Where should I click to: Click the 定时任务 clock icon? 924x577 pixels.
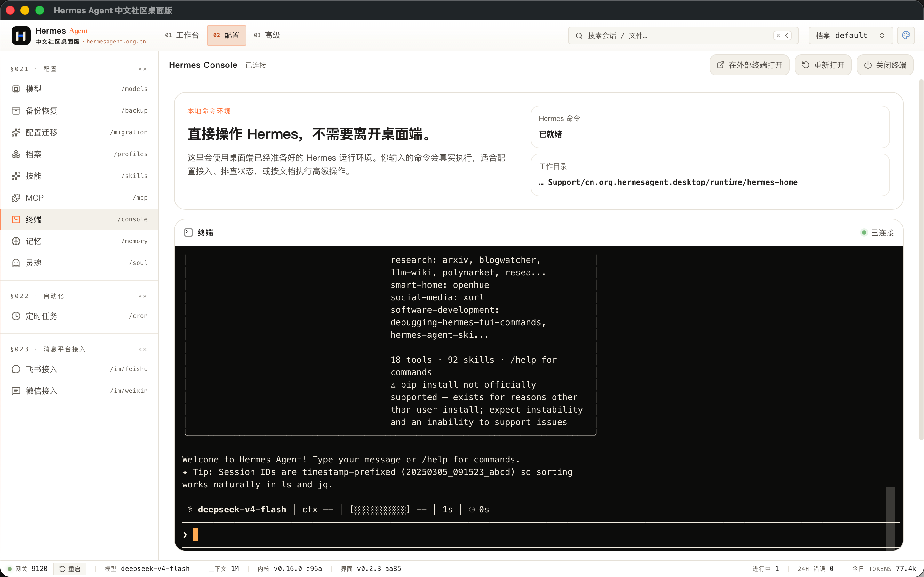(x=16, y=316)
